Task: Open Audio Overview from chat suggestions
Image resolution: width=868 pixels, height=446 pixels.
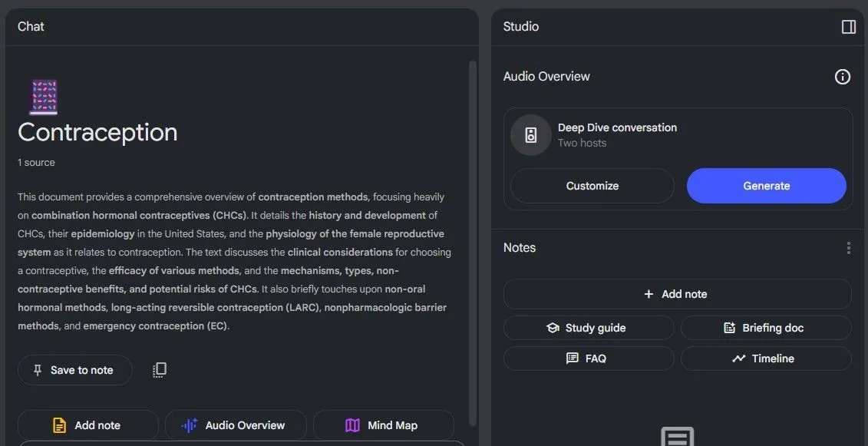Action: click(235, 425)
